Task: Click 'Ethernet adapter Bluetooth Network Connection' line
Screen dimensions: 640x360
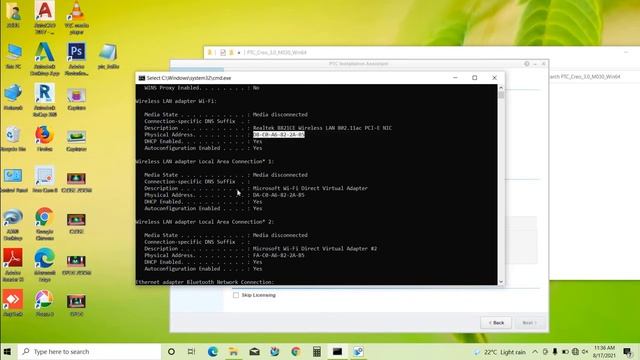Action: coord(205,282)
